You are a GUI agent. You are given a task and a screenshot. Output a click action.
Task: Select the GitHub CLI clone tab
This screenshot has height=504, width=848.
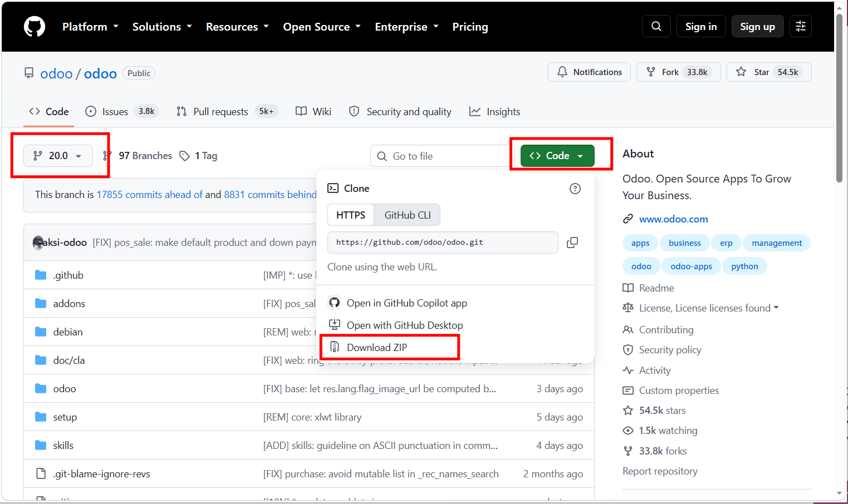click(x=408, y=215)
